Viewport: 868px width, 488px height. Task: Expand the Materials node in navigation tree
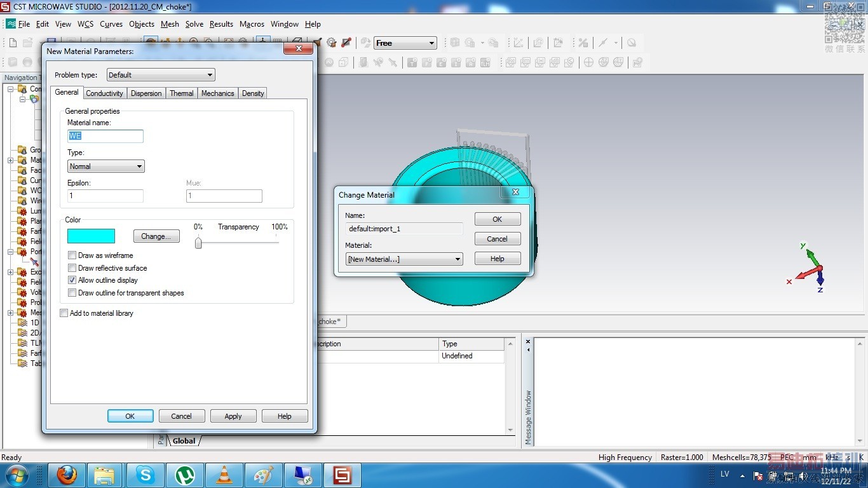point(11,160)
